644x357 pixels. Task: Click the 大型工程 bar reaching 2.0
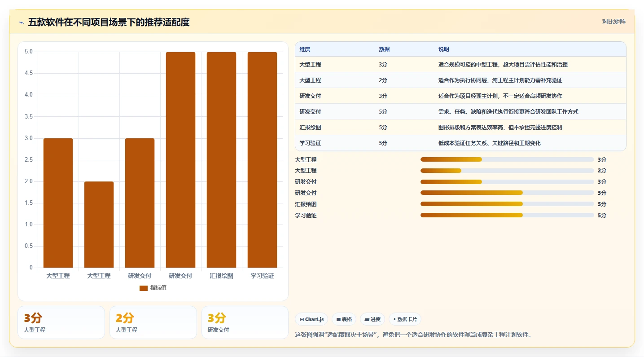click(x=99, y=225)
